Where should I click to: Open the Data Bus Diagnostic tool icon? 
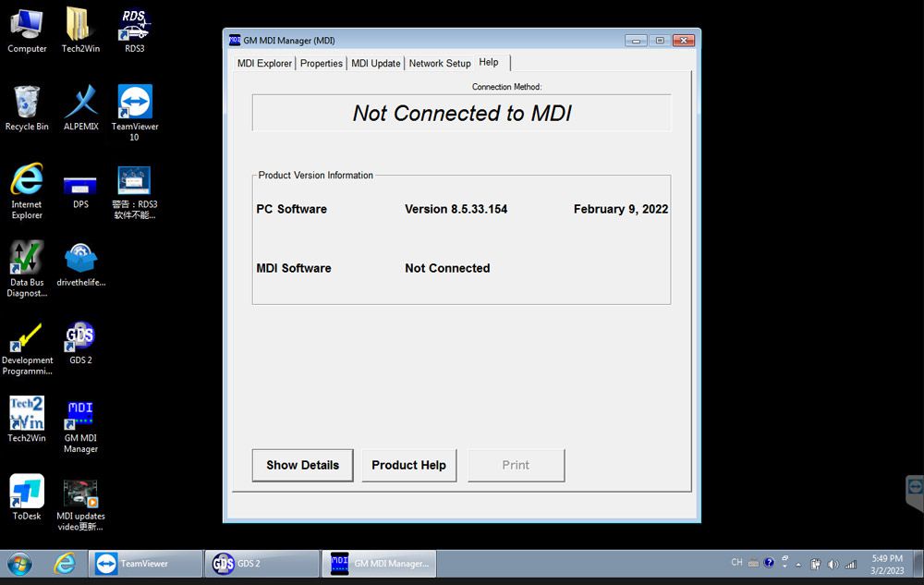click(x=26, y=257)
